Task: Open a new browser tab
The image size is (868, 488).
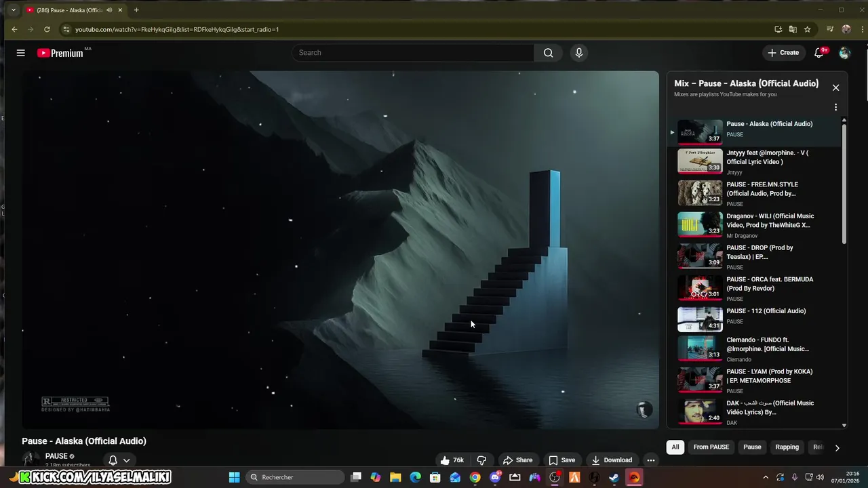Action: (x=136, y=10)
